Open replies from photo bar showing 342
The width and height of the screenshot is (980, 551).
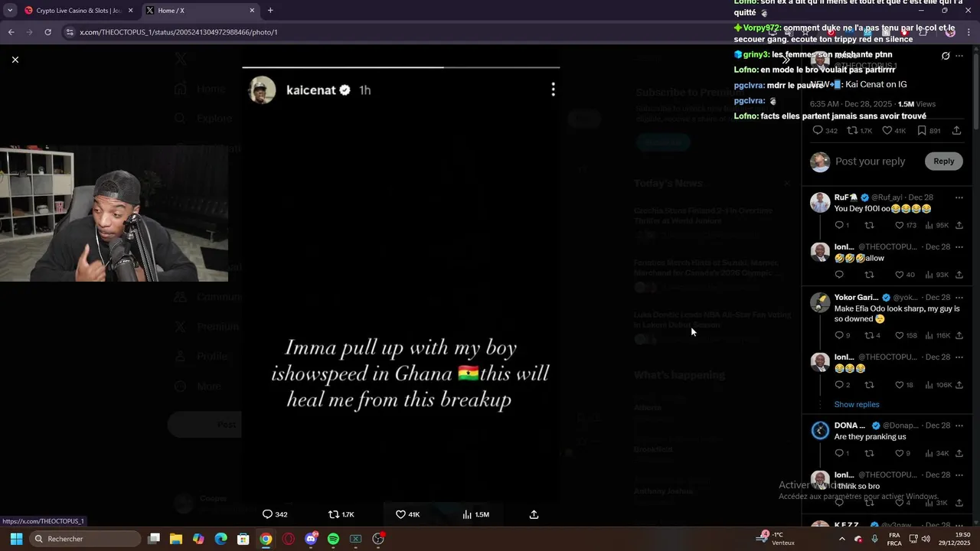click(275, 514)
